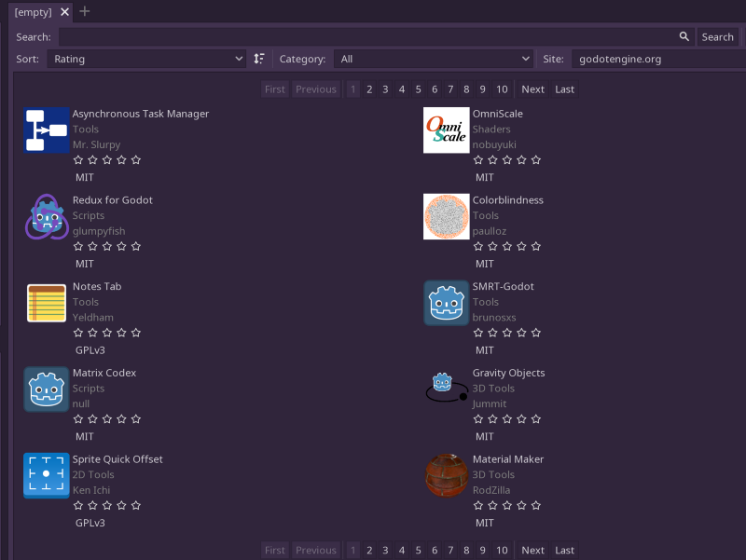Click the OmniScale logo thumbnail
This screenshot has width=746, height=560.
coord(447,130)
